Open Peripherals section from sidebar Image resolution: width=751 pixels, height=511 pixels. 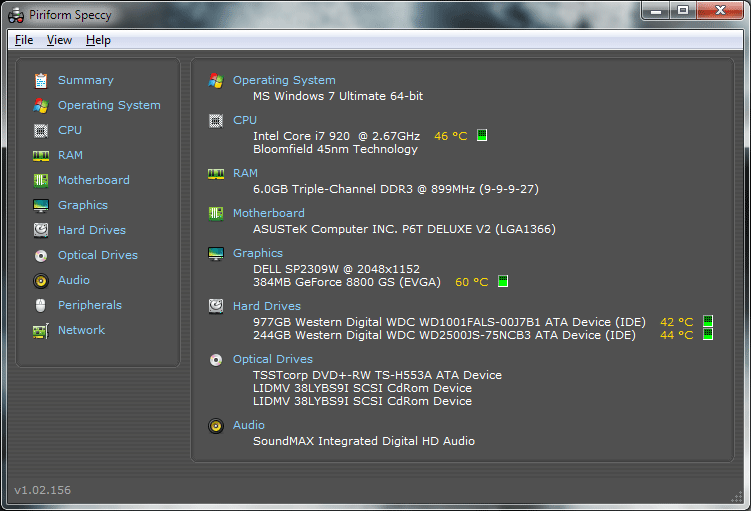(x=90, y=305)
